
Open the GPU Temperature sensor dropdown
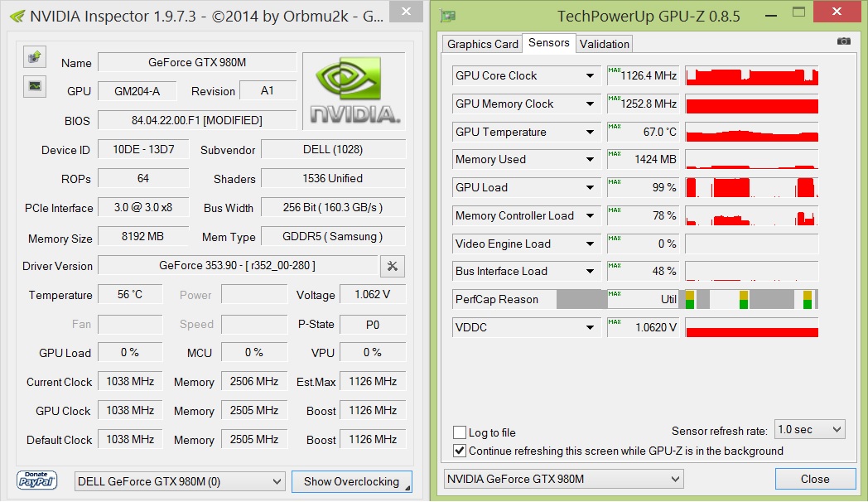[590, 133]
